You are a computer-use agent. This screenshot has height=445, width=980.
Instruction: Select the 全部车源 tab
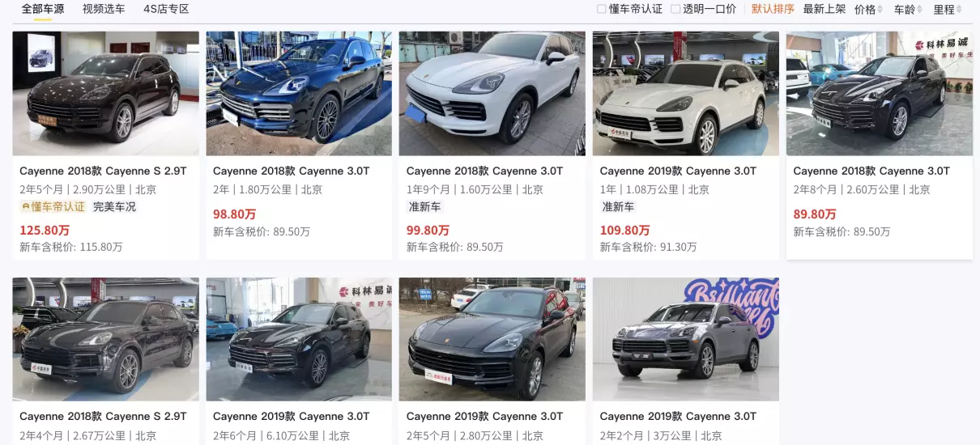click(43, 10)
